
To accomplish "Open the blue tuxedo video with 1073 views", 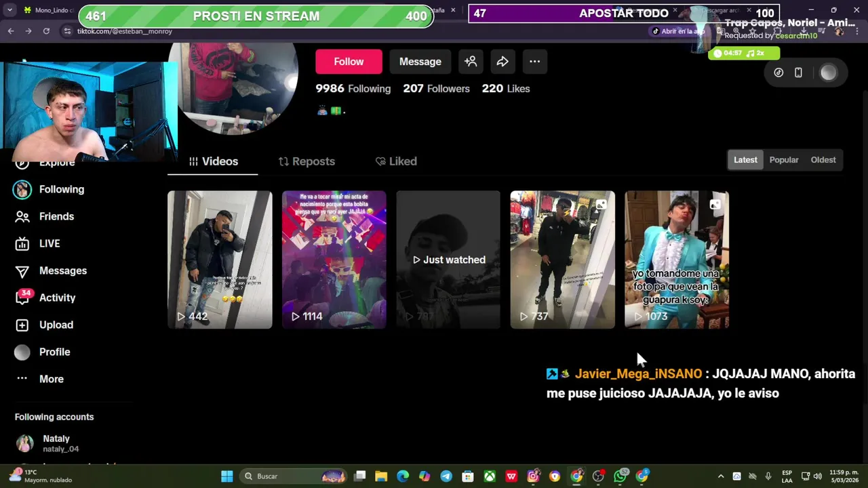I will 677,260.
